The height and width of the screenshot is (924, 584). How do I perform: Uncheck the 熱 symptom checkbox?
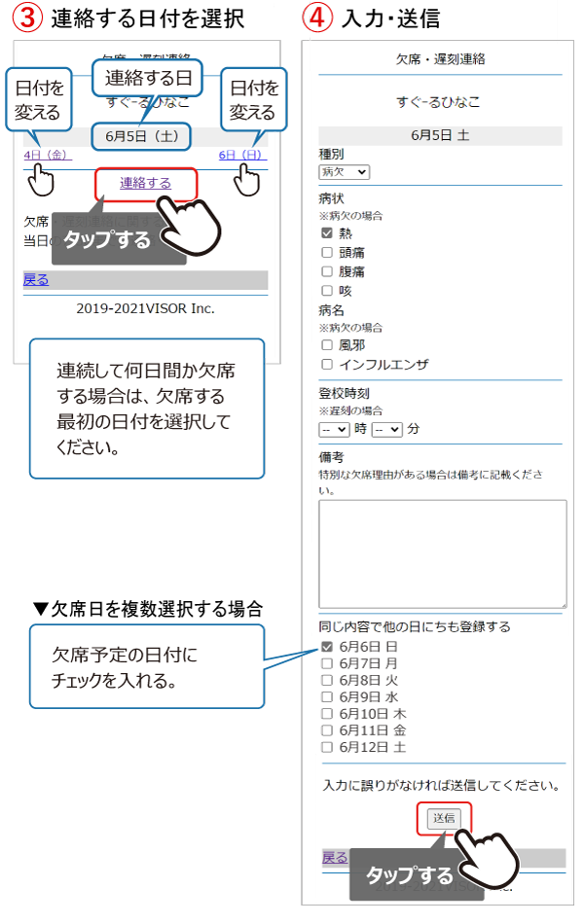[327, 233]
